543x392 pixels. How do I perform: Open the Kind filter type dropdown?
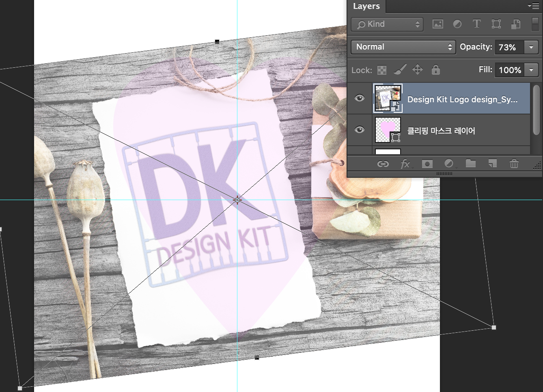coord(387,24)
